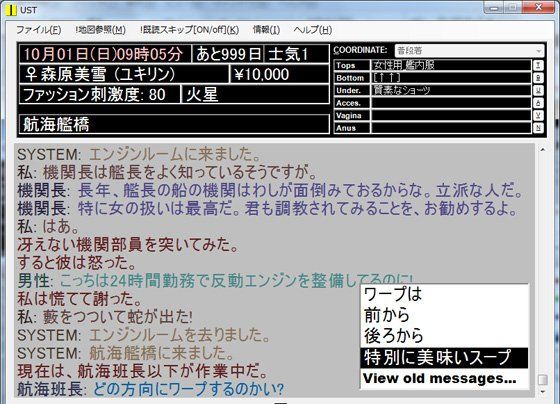The width and height of the screenshot is (560, 404).
Task: Click the V button in the outfit panel
Action: pos(538,115)
